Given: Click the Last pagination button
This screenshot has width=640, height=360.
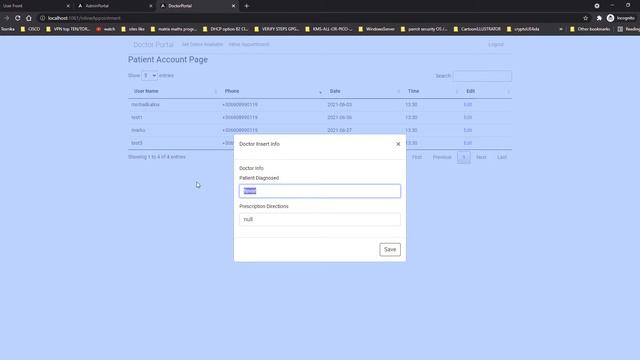Looking at the screenshot, I should coord(502,157).
